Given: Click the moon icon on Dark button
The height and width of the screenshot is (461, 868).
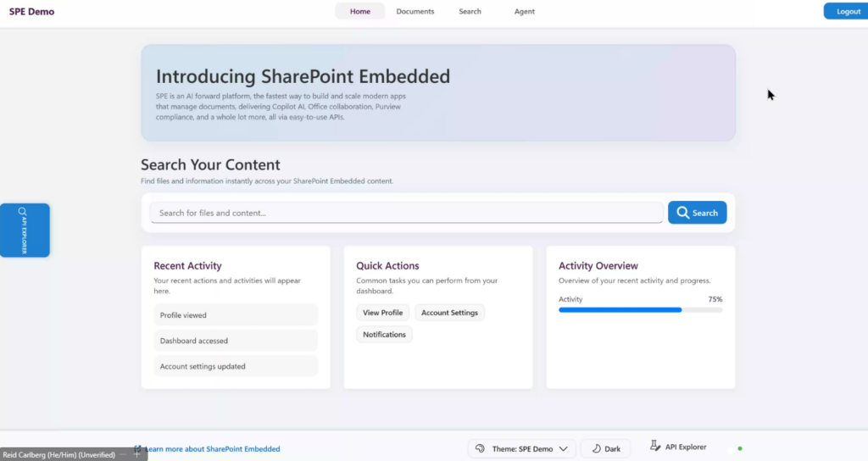Looking at the screenshot, I should tap(596, 449).
